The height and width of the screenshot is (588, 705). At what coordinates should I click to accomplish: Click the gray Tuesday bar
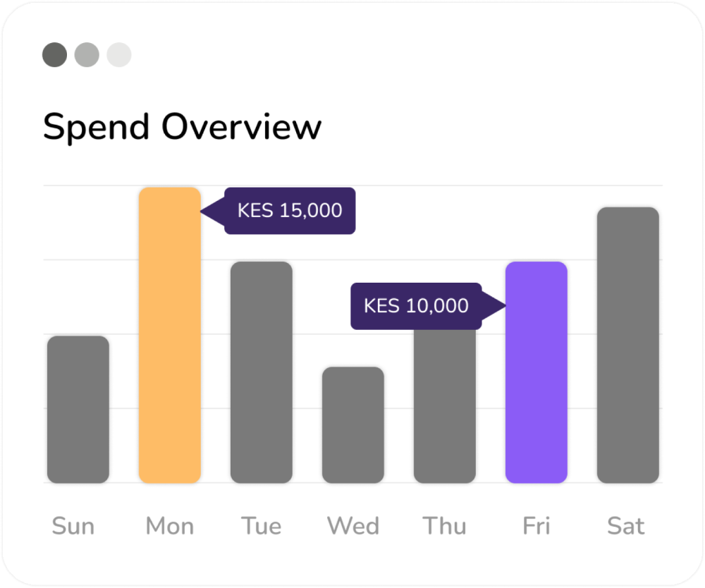click(x=261, y=372)
